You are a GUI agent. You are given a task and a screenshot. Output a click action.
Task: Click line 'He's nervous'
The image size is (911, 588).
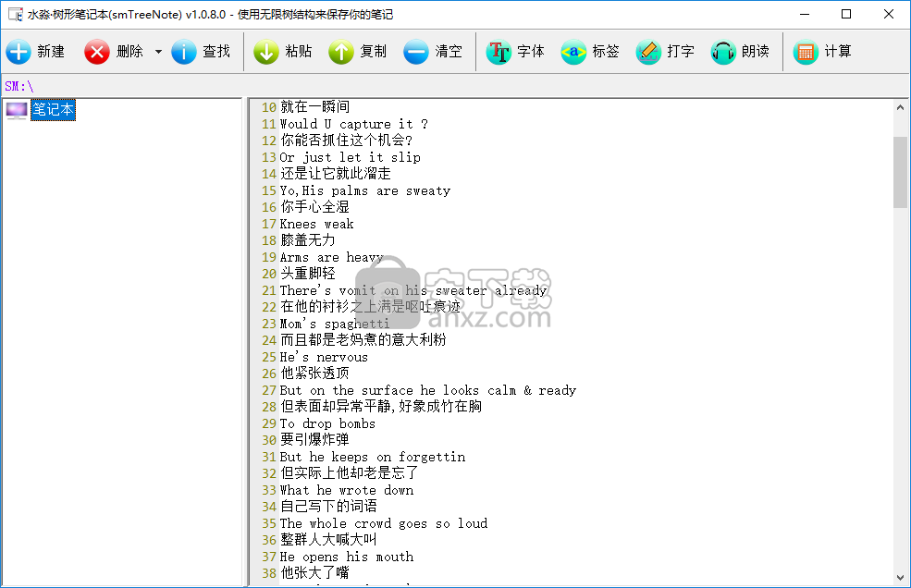pyautogui.click(x=324, y=357)
